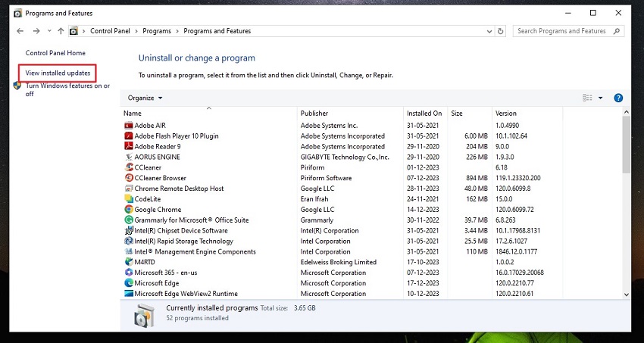644x343 pixels.
Task: Select Piriform Software publisher cell
Action: tap(326, 178)
